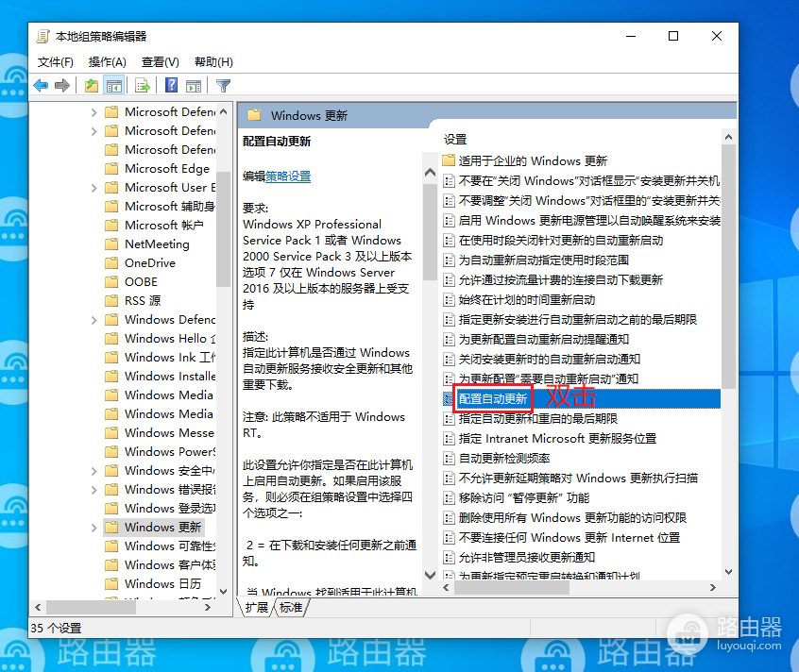Select Windows Installer in the tree
This screenshot has width=799, height=672.
tap(170, 377)
